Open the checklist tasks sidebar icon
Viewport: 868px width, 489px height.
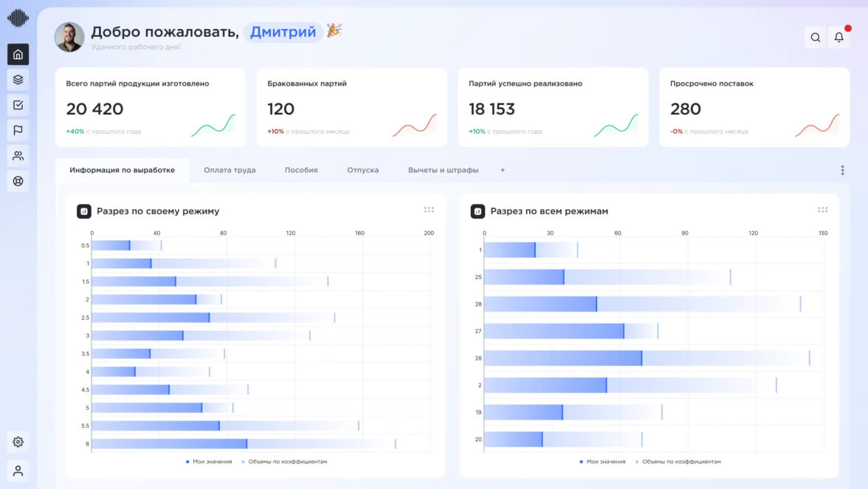tap(18, 105)
